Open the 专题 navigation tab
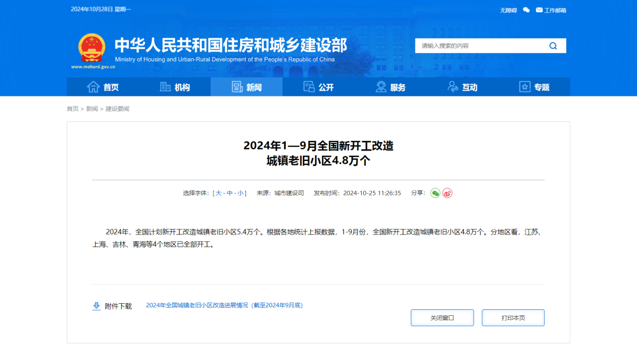The height and width of the screenshot is (364, 637). 534,87
